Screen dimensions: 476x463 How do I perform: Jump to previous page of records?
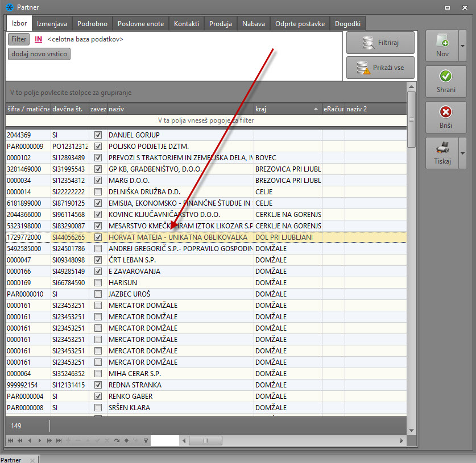20,441
